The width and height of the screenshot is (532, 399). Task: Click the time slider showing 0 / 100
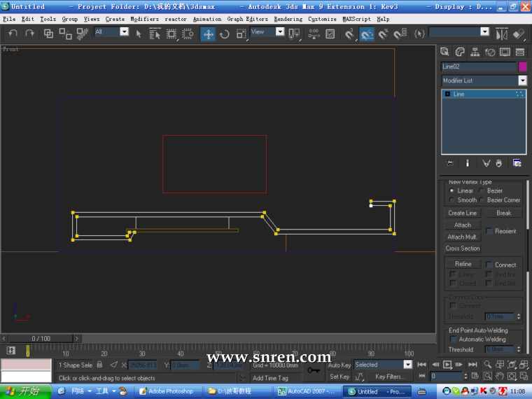[x=41, y=338]
